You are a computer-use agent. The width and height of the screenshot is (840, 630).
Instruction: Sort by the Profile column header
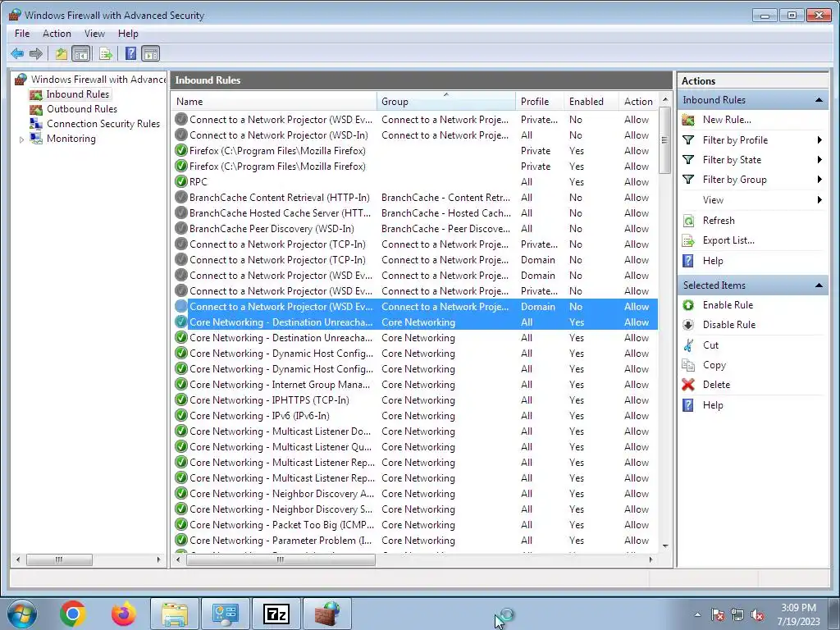540,101
